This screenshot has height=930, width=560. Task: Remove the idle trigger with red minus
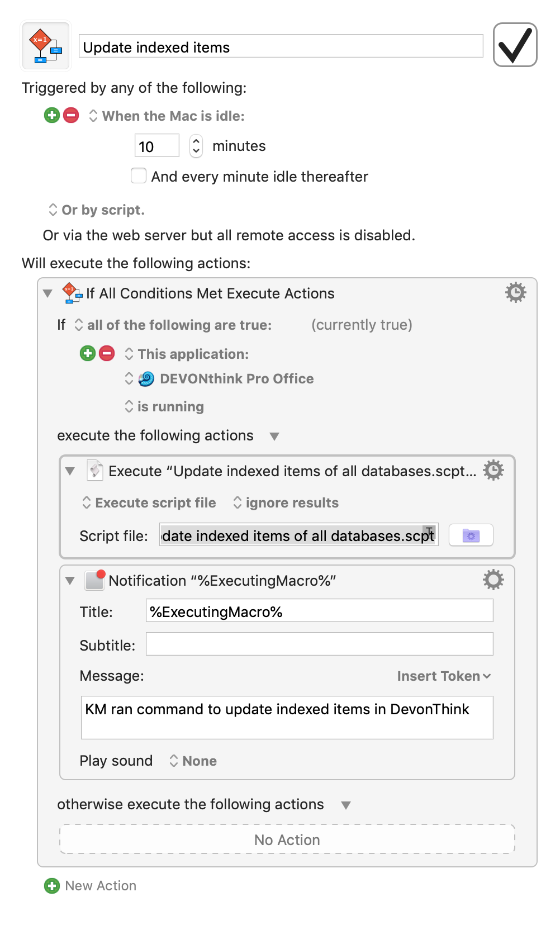(x=71, y=115)
